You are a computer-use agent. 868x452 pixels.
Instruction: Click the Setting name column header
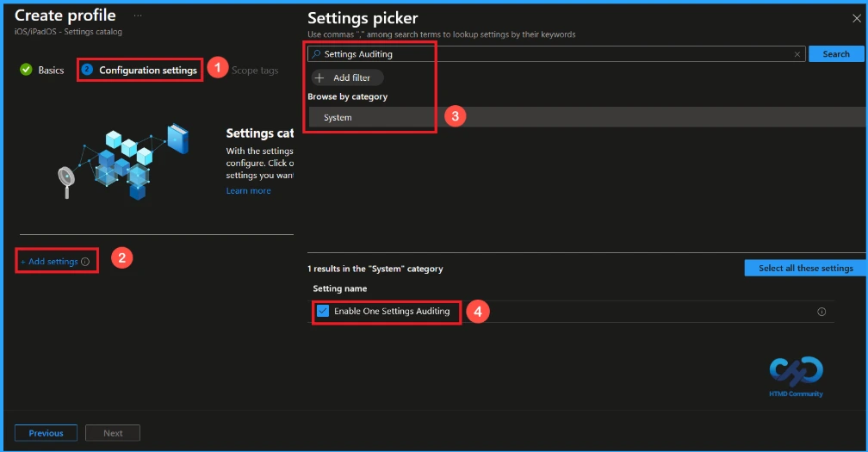pyautogui.click(x=340, y=288)
